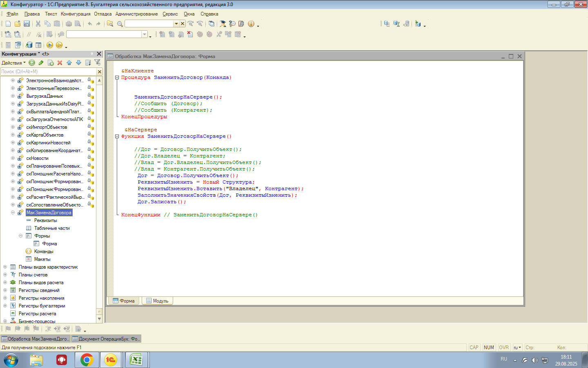Collapse the ЗаменитьДоговорНаСервере function block
Image resolution: width=588 pixels, height=368 pixels.
(117, 136)
